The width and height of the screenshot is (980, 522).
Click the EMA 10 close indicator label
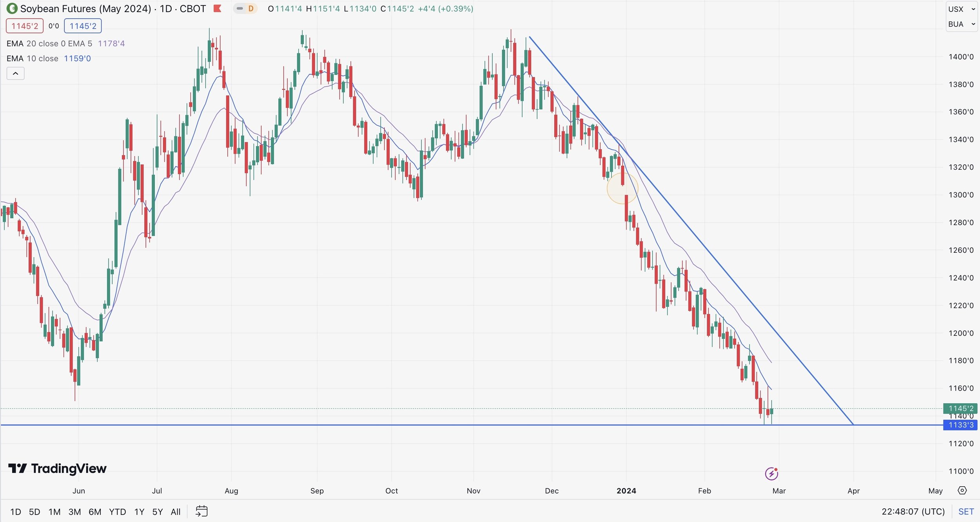[32, 58]
